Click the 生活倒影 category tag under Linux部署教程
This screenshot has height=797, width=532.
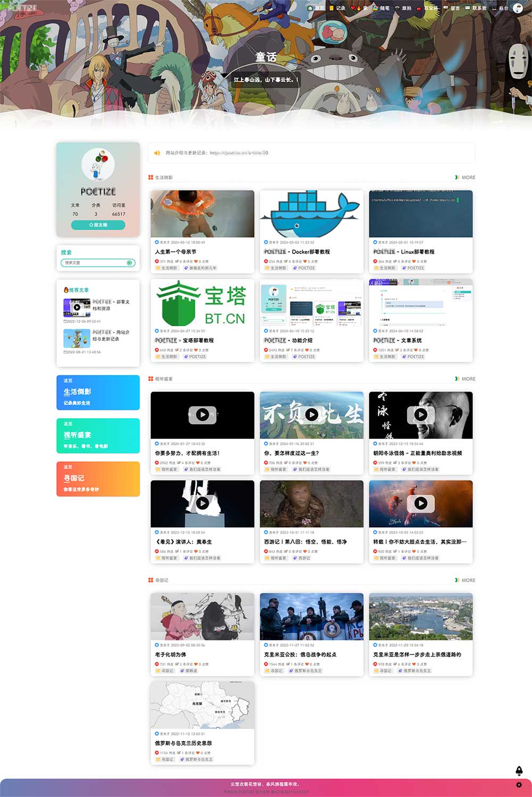pos(385,268)
